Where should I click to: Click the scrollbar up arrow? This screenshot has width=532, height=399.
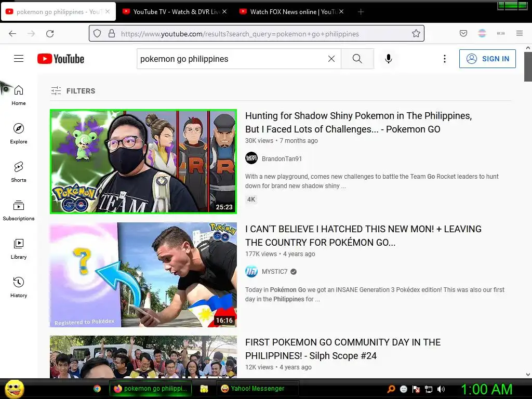(528, 48)
